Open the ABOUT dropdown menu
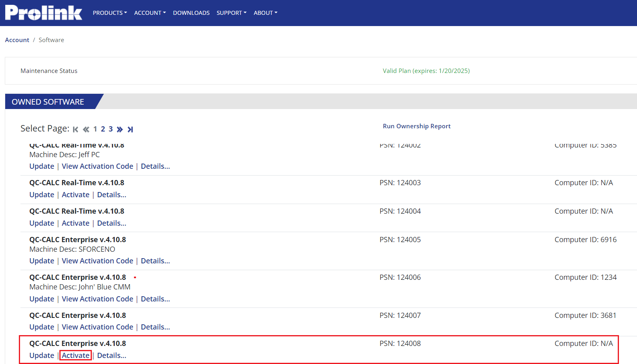 tap(266, 13)
